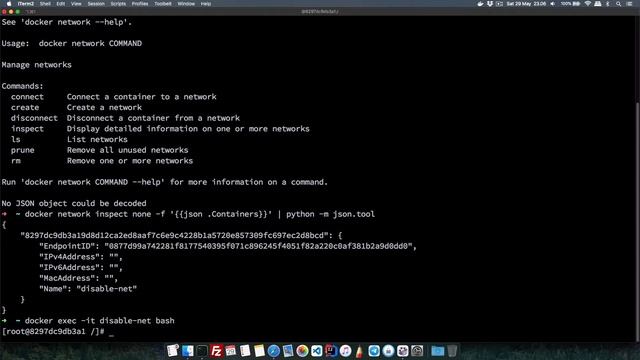Image resolution: width=640 pixels, height=360 pixels.
Task: Open the View menu
Action: [76, 4]
